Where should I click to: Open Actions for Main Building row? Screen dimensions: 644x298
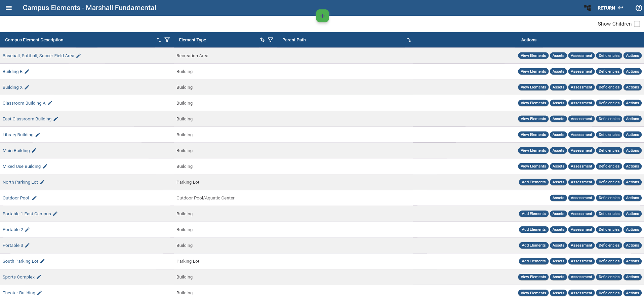632,150
